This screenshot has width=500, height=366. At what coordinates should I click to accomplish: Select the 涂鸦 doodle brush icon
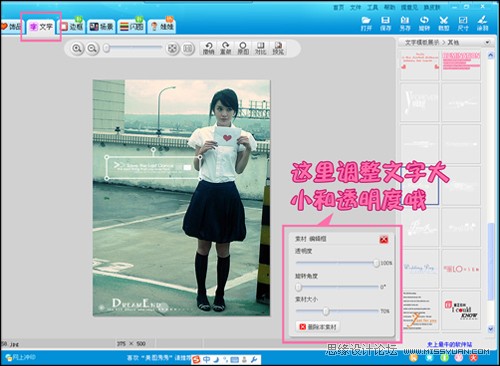pos(482,24)
